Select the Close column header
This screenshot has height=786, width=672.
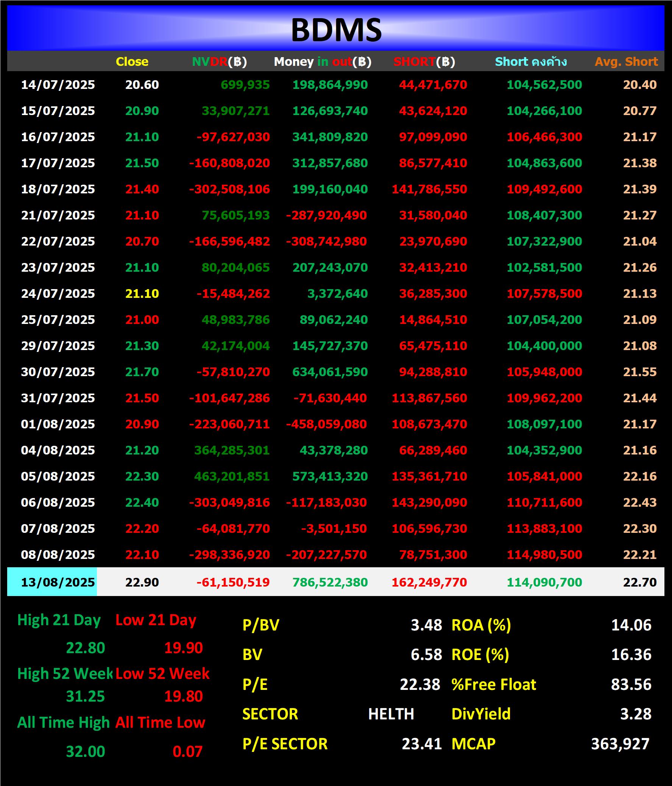click(132, 61)
